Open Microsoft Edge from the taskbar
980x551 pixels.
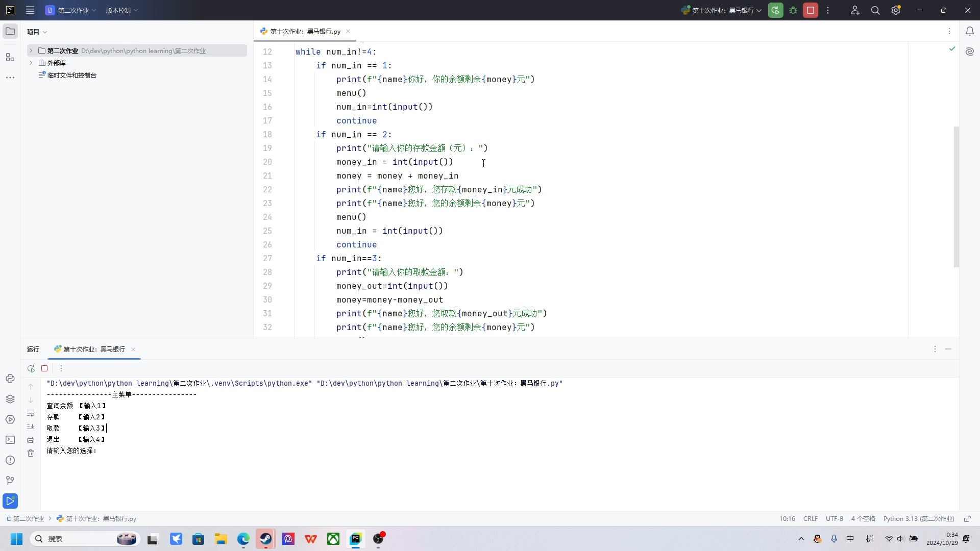[243, 539]
